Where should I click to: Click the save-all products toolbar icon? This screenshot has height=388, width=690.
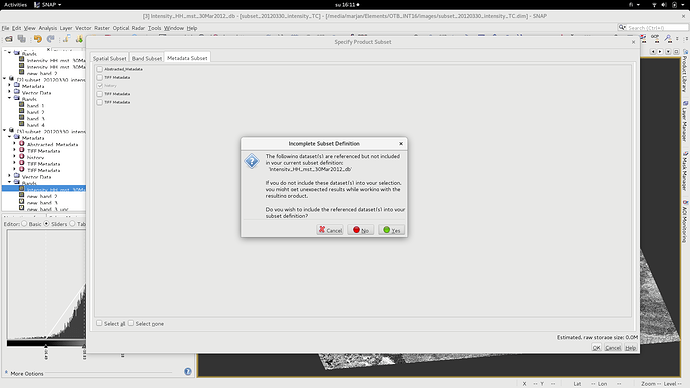click(x=22, y=39)
